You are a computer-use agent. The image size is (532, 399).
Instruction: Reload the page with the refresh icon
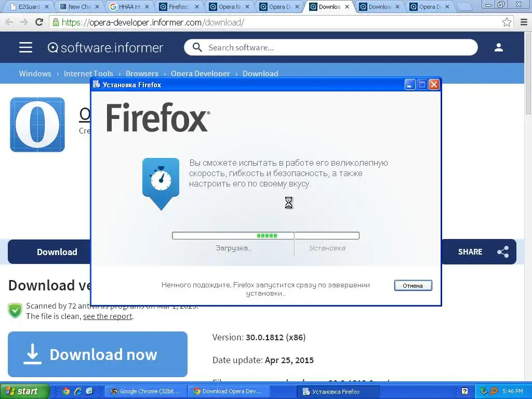click(39, 22)
